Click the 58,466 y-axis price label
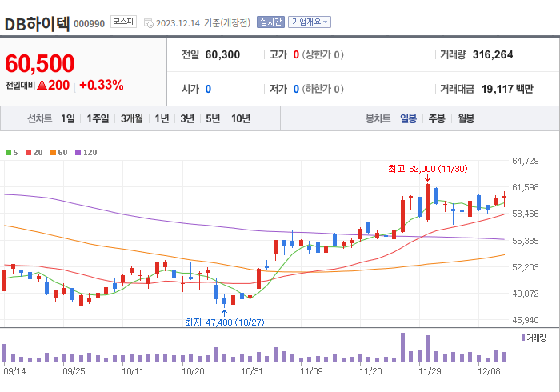The image size is (560, 392). pos(525,214)
